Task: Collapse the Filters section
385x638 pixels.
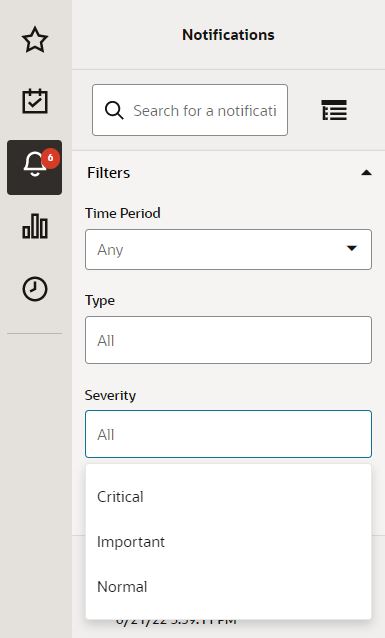Action: 366,173
